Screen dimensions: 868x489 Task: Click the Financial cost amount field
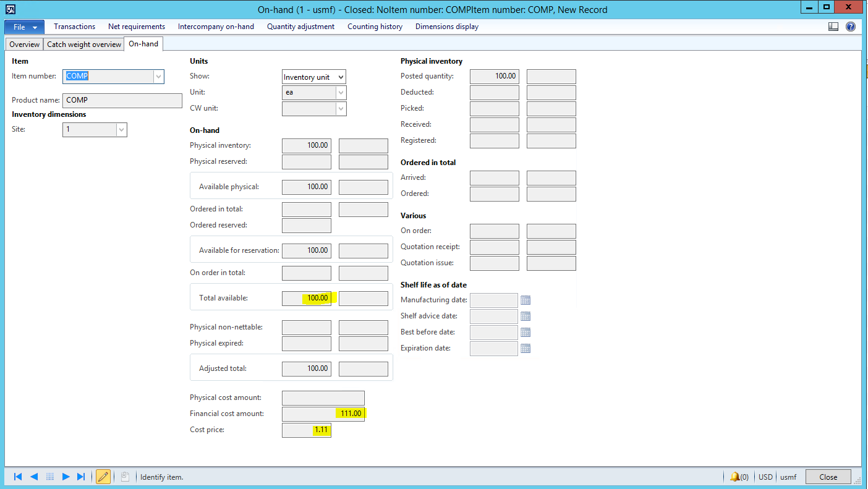(x=323, y=414)
